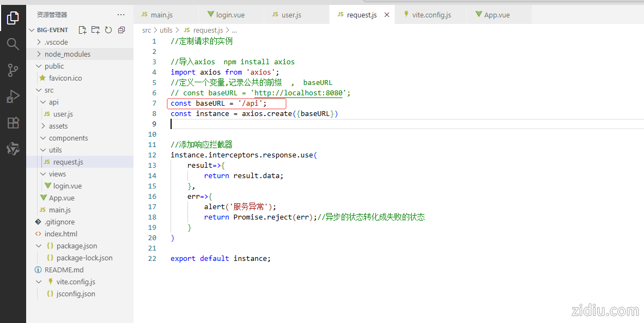Collapse all folders in explorer

point(121,30)
